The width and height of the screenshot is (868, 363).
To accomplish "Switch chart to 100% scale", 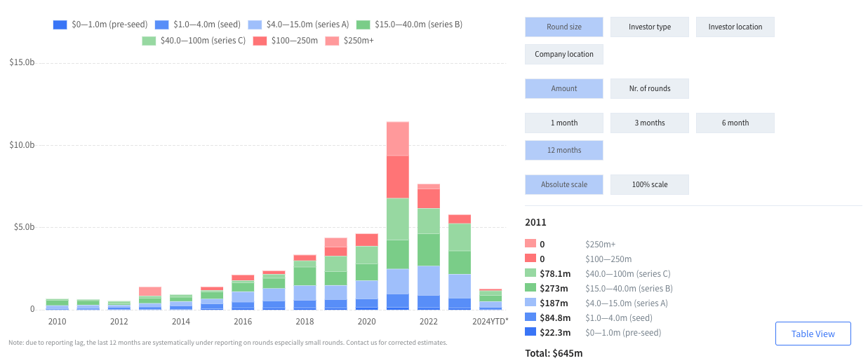I will click(x=649, y=185).
